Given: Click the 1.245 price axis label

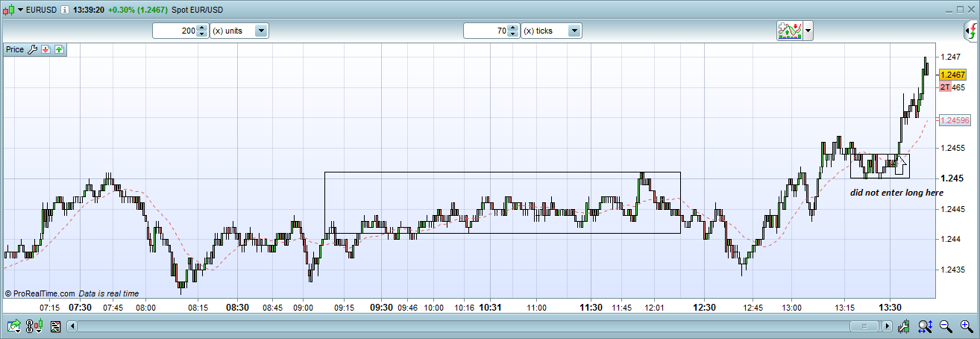Looking at the screenshot, I should 950,178.
